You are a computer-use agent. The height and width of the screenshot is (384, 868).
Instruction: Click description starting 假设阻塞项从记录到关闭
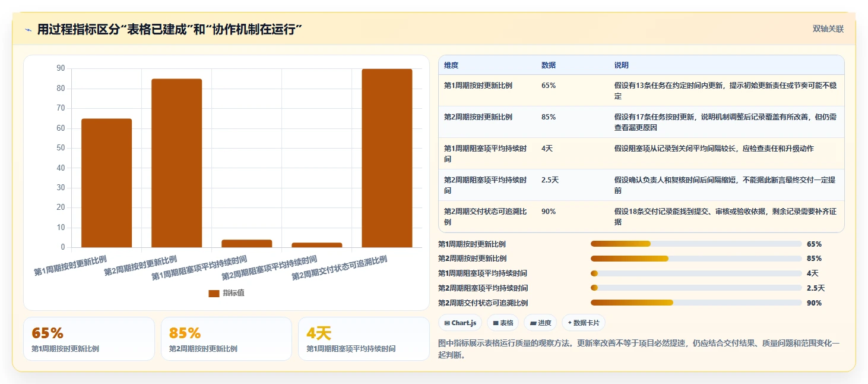[714, 149]
